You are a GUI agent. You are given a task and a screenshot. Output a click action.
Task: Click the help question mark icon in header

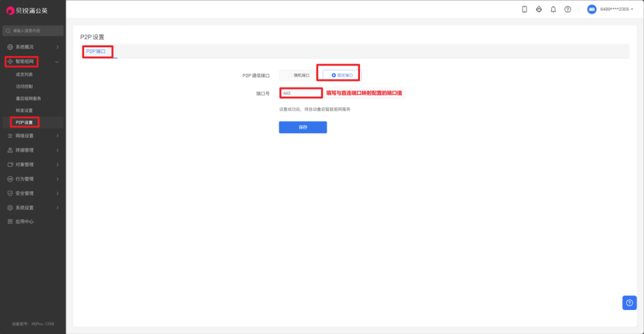[567, 9]
